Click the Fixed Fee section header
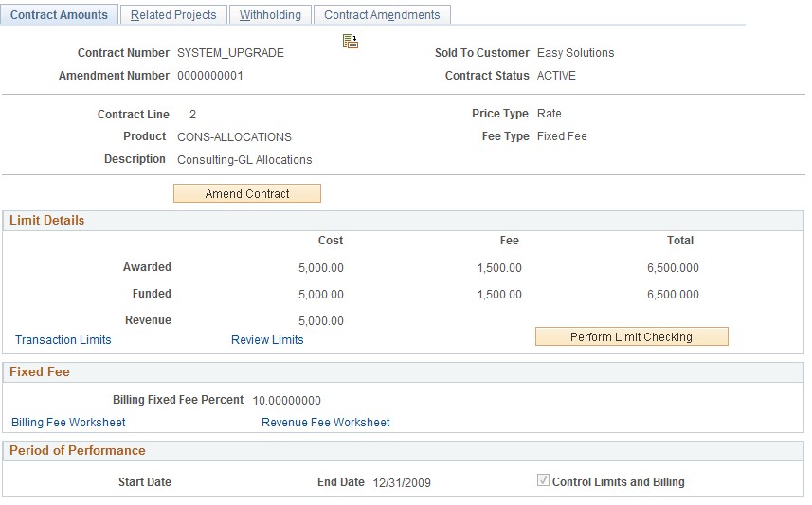 (x=403, y=372)
